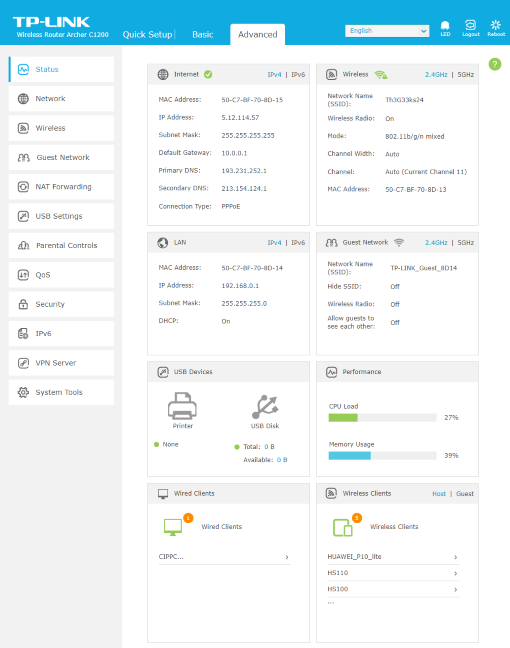Expand the CIPPC wired client row arrow
Viewport: 510px width, 648px height.
(287, 557)
